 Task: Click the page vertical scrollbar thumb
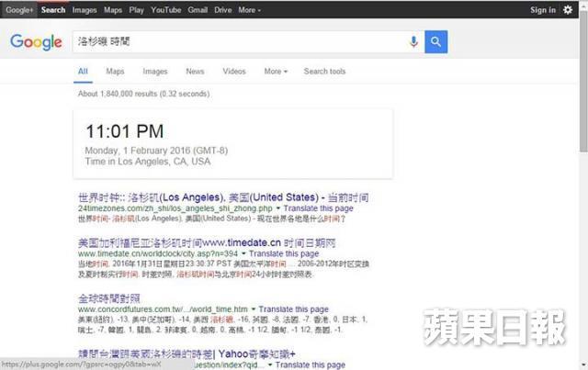coord(583,81)
